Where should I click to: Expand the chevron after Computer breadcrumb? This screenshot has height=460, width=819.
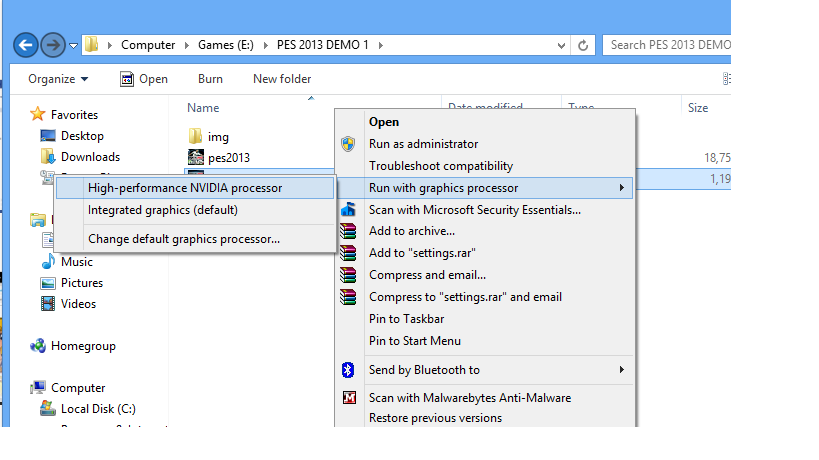[x=186, y=45]
